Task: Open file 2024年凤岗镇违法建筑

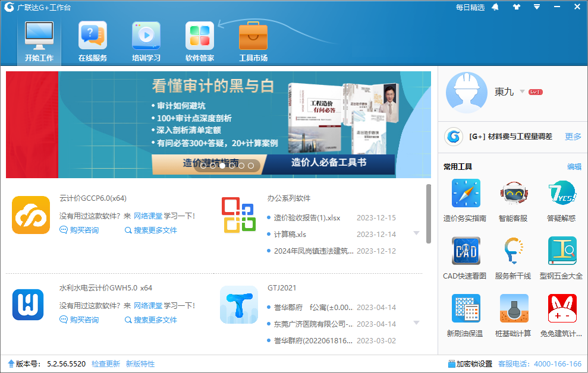Action: tap(313, 251)
